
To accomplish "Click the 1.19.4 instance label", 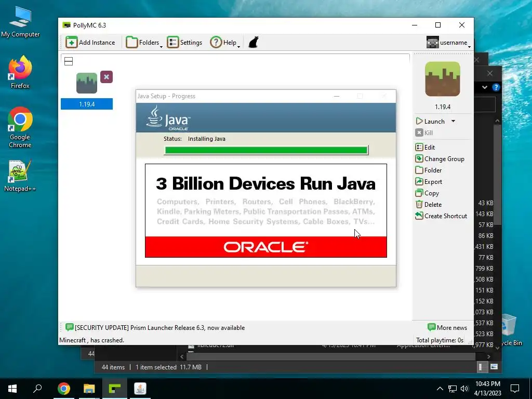I will click(x=87, y=104).
